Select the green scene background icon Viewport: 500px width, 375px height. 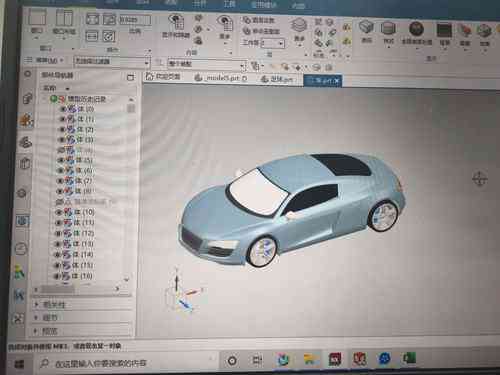pos(444,30)
